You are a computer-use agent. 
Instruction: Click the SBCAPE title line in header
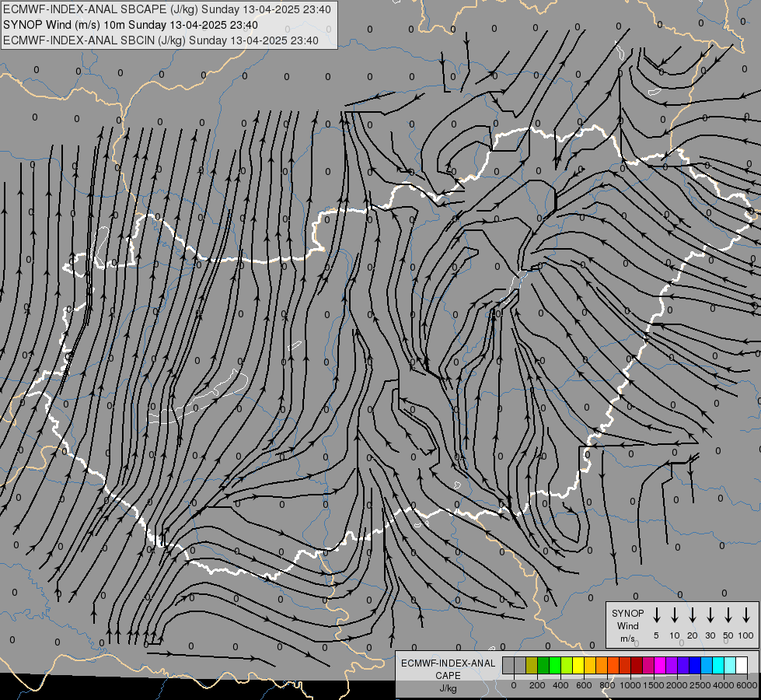(x=167, y=9)
